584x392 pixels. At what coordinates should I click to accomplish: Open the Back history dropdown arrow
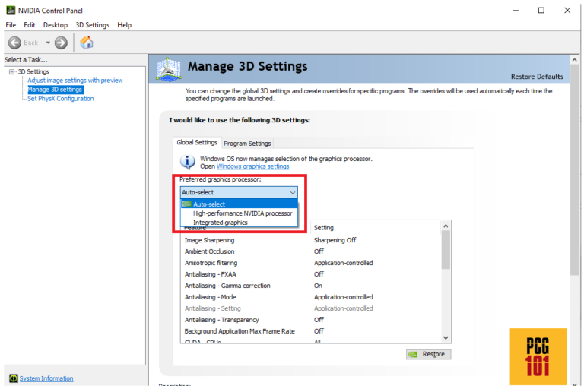tap(47, 43)
